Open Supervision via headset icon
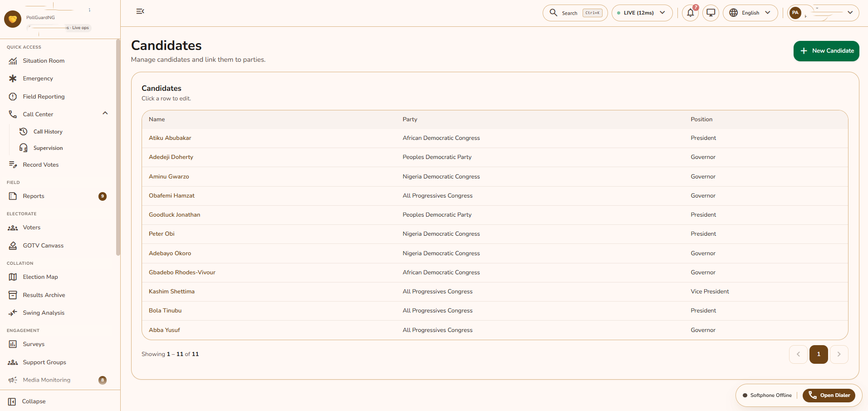 point(24,148)
